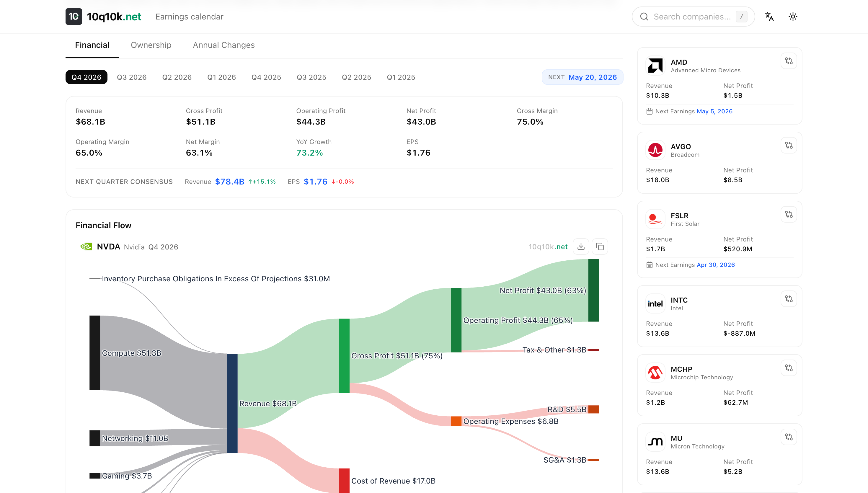Toggle the light/dark theme sun icon
The image size is (868, 493).
792,17
